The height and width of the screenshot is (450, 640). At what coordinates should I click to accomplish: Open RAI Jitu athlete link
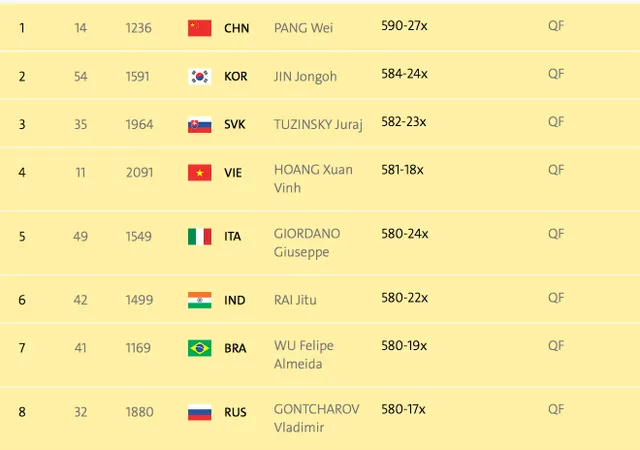click(x=295, y=300)
